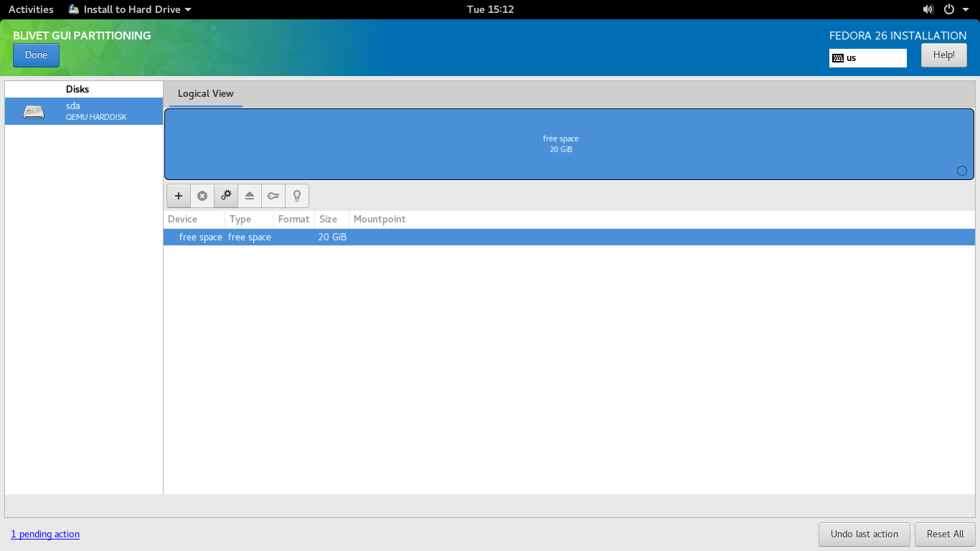The height and width of the screenshot is (551, 980).
Task: Click the lightbulb information icon
Action: coord(297,196)
